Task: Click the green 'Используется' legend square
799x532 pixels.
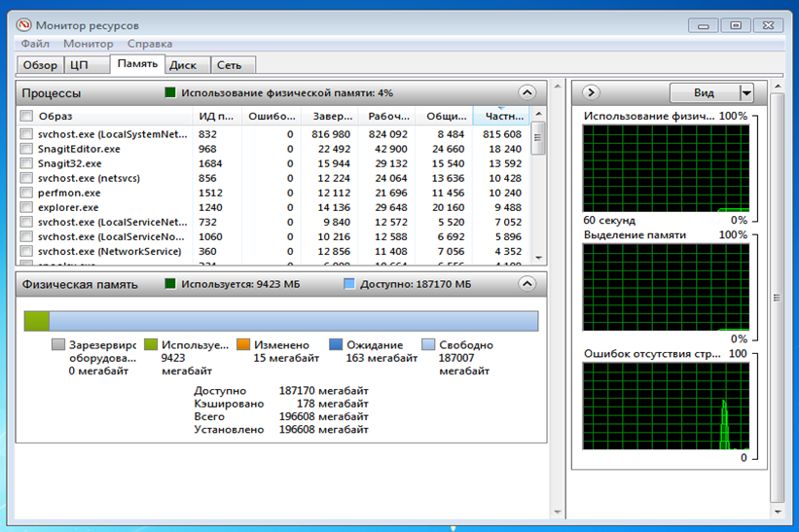Action: tap(151, 344)
